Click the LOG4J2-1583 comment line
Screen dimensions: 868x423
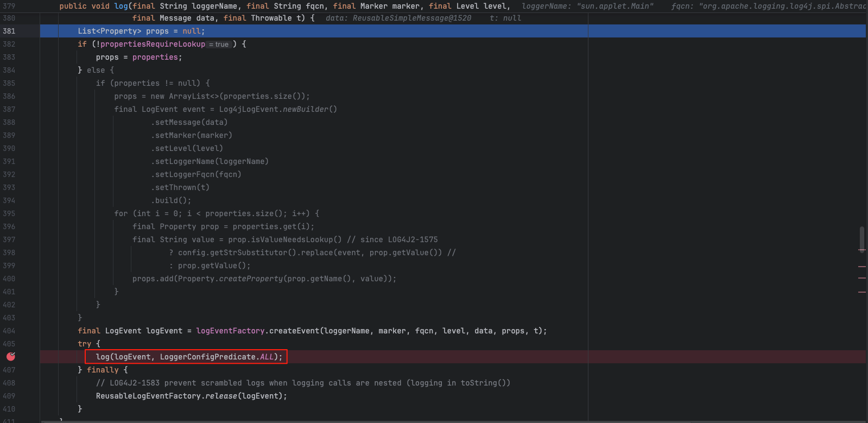click(303, 383)
